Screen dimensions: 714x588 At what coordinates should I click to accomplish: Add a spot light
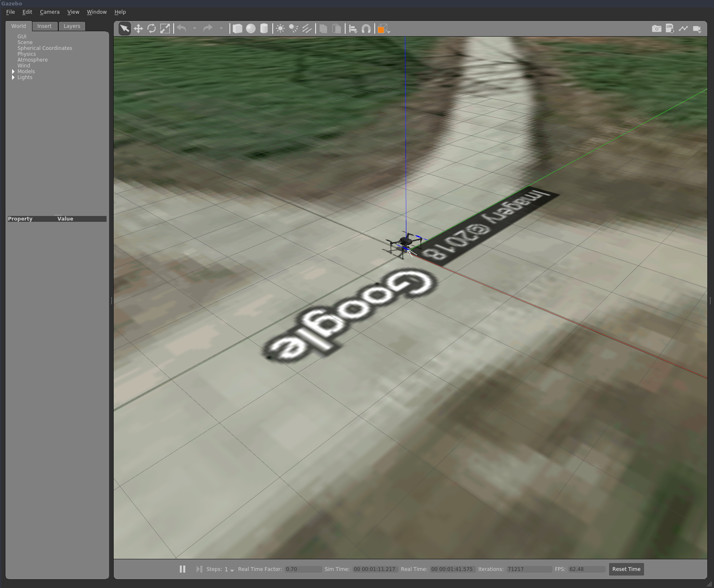(294, 29)
